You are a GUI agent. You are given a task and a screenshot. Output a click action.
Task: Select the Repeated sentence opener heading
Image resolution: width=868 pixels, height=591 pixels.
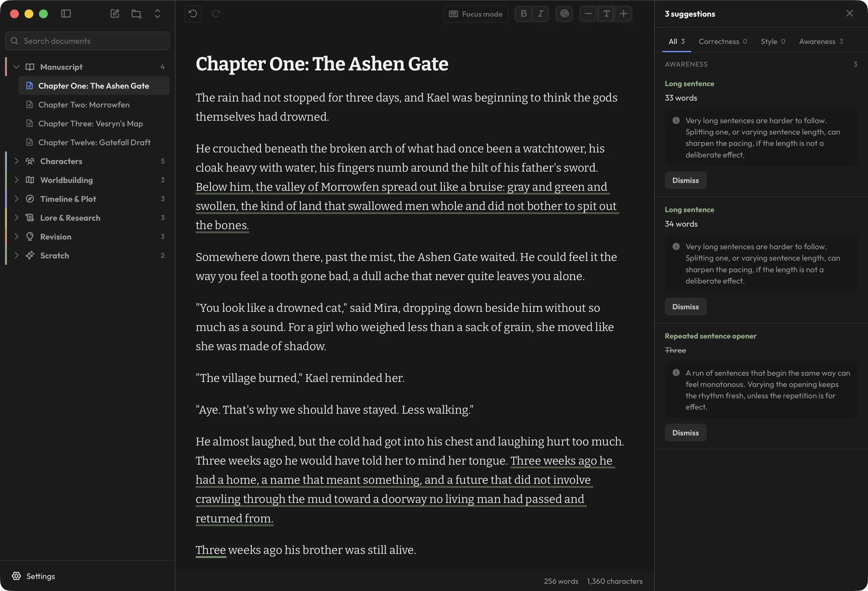point(710,336)
